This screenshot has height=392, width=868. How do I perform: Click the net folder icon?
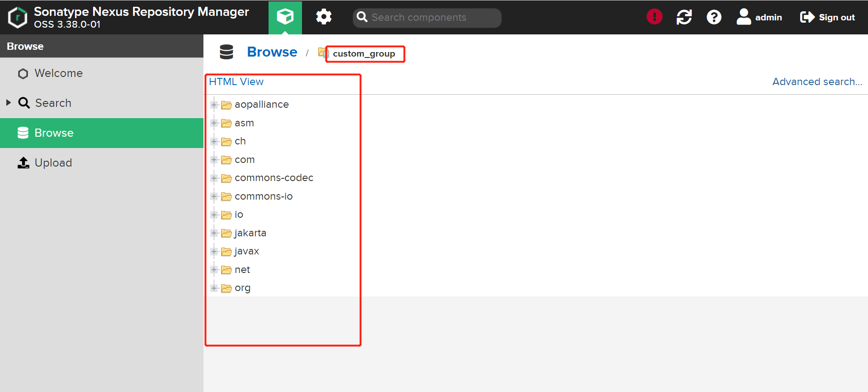tap(226, 270)
